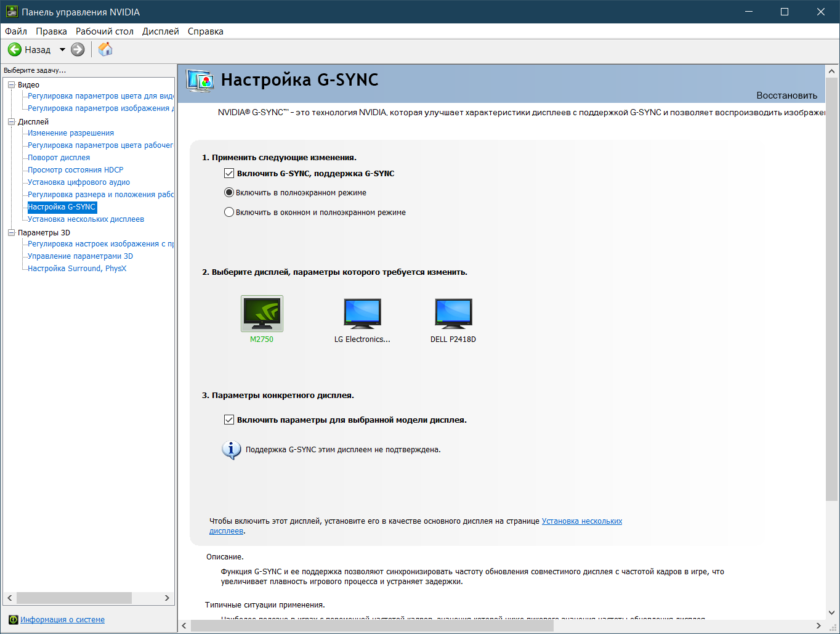This screenshot has height=634, width=840.
Task: Select the fullscreen mode radio button
Action: pos(229,193)
